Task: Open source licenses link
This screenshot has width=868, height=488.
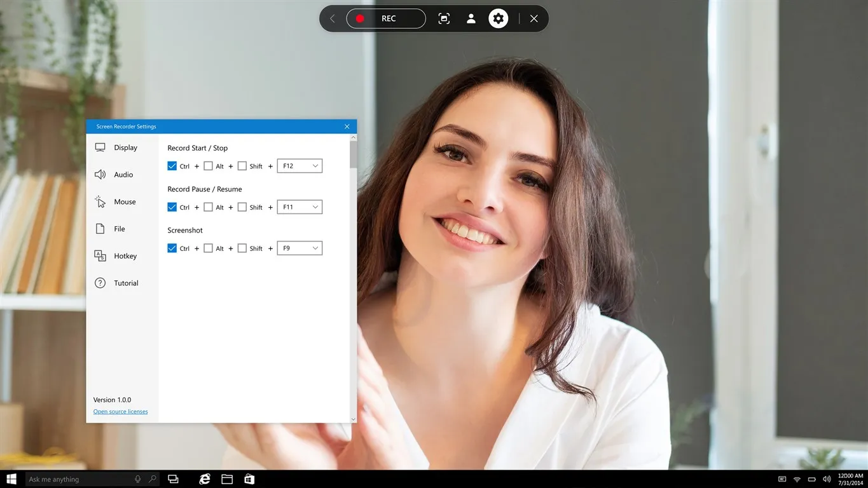Action: click(x=120, y=411)
